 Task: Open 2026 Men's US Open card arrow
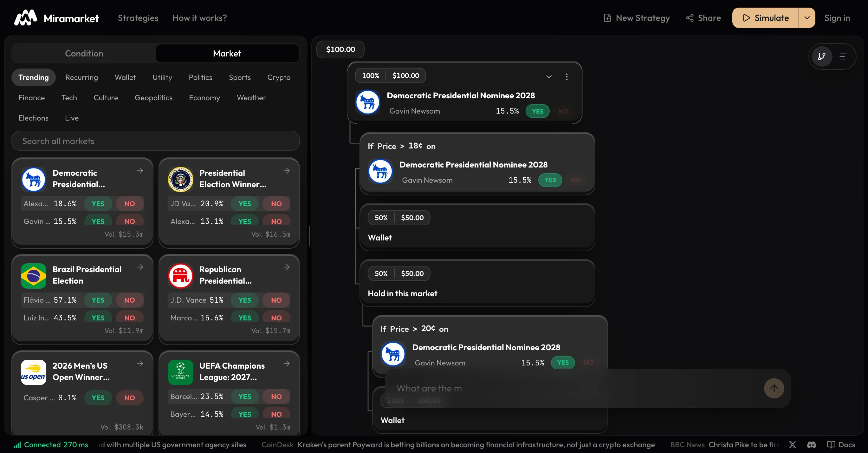point(140,364)
